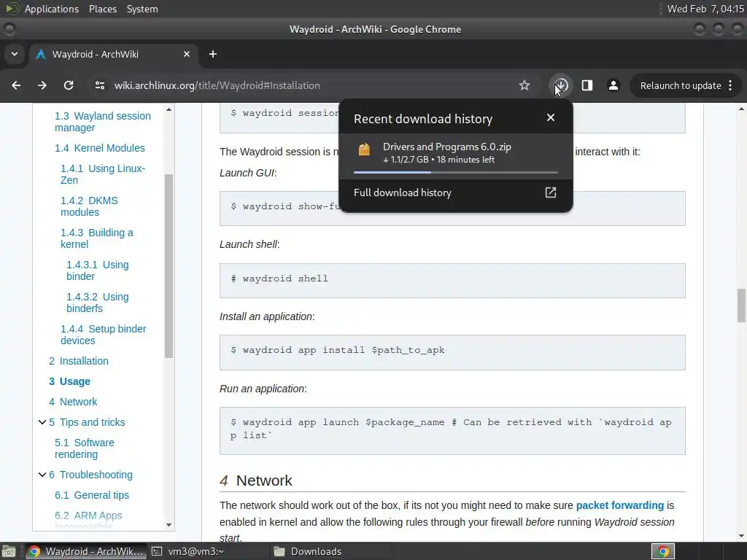Viewport: 747px width, 560px height.
Task: Jump to 1.4.1 Using Linux-Zen
Action: point(103,174)
